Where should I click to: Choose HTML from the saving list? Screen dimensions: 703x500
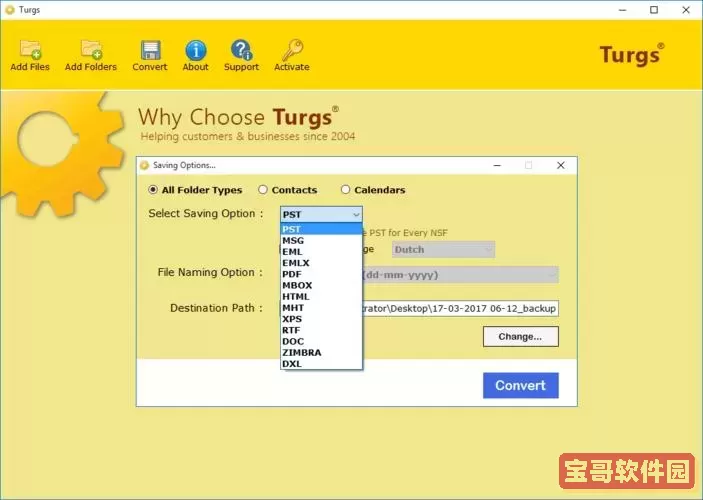(321, 296)
